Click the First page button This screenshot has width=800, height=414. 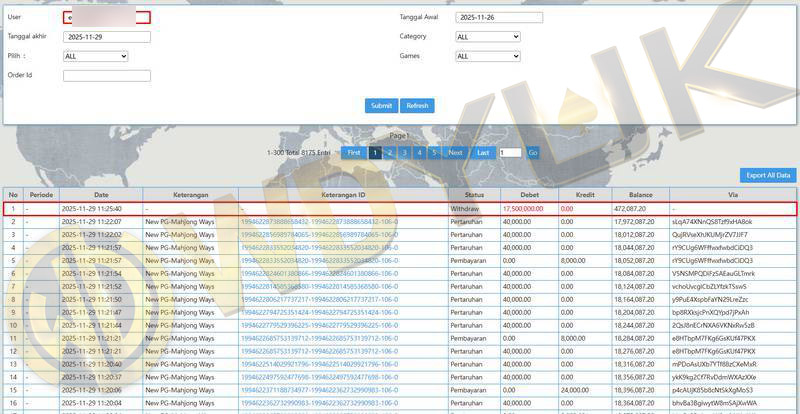pyautogui.click(x=354, y=152)
